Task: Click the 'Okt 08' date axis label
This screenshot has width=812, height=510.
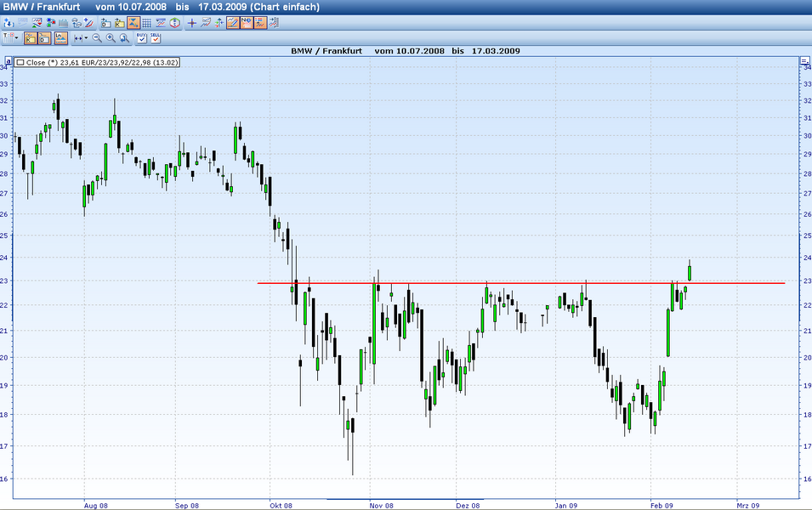Action: pyautogui.click(x=281, y=506)
